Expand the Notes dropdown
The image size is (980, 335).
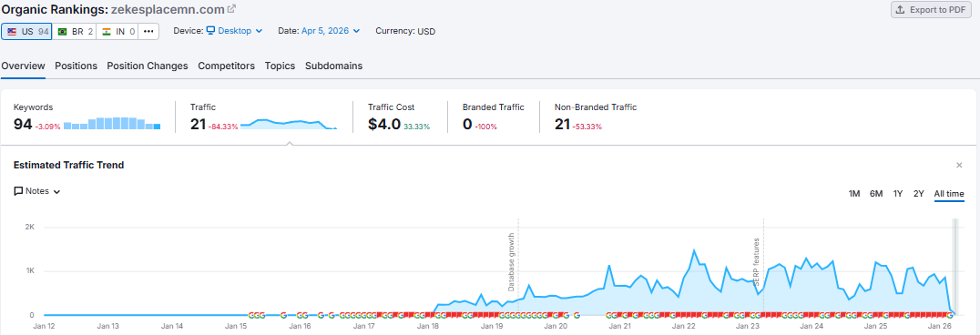[x=36, y=191]
